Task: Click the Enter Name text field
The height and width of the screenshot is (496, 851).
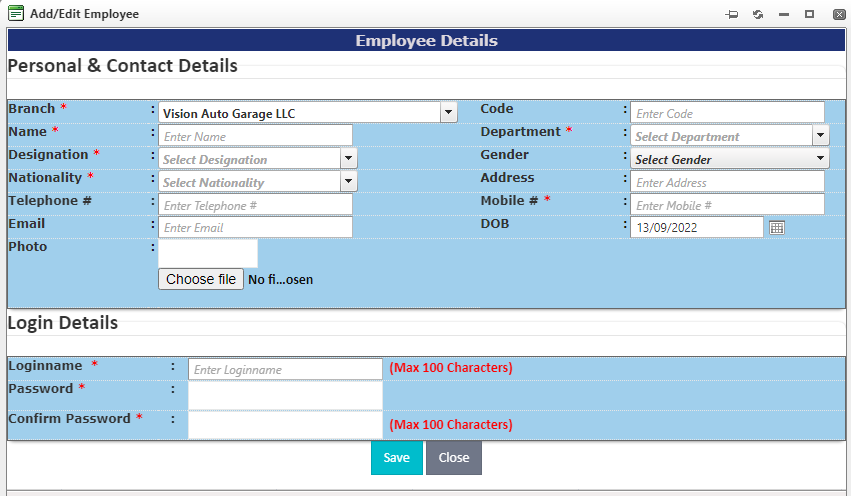Action: (x=255, y=136)
